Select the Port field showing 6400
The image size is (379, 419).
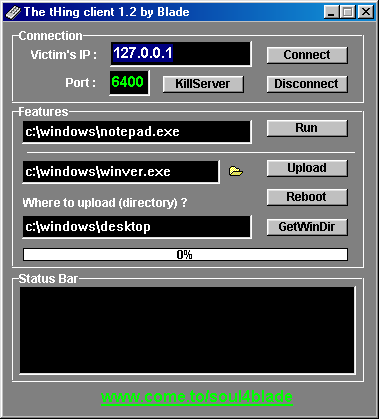point(129,83)
